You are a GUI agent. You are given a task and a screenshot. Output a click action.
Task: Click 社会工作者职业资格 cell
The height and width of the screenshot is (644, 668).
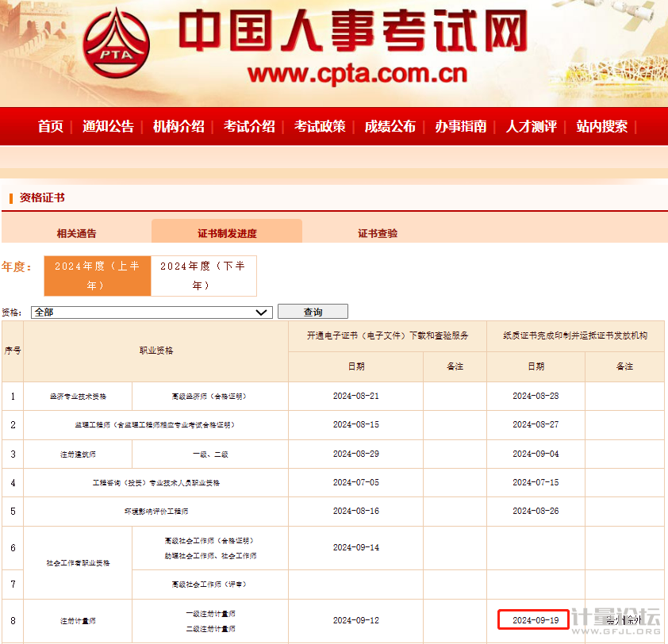(x=78, y=563)
